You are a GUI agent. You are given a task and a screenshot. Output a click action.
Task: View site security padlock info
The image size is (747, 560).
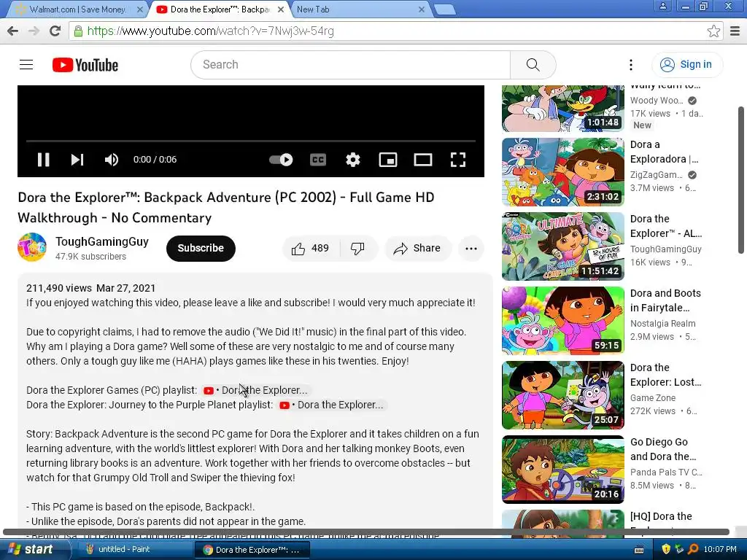78,31
